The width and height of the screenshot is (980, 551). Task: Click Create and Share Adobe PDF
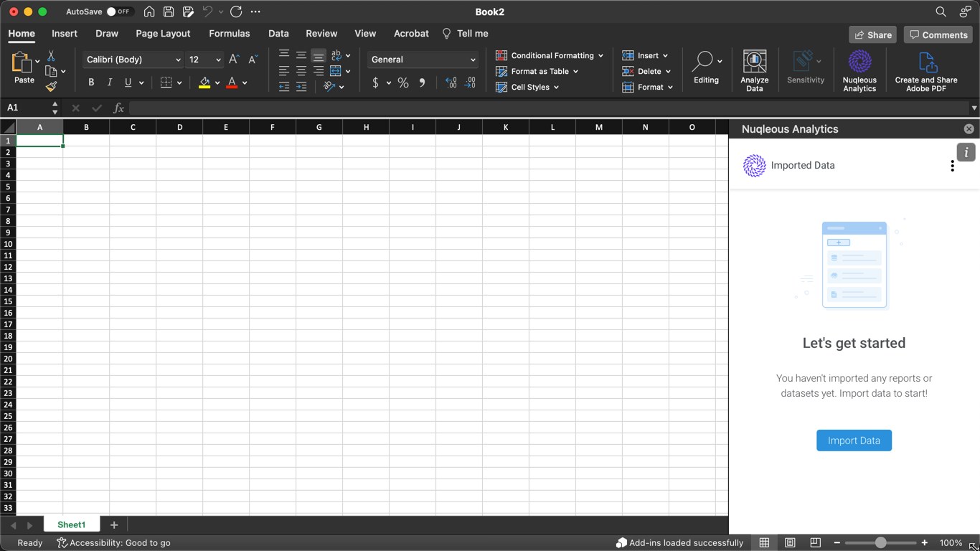coord(926,70)
